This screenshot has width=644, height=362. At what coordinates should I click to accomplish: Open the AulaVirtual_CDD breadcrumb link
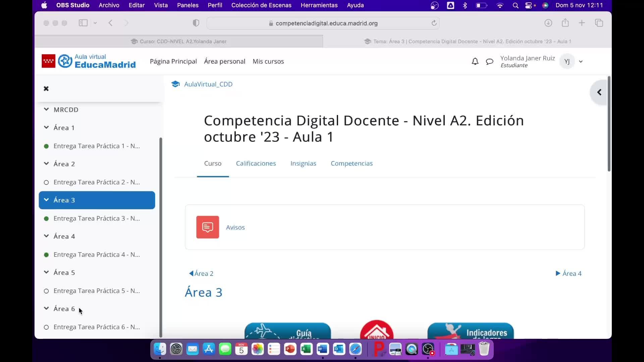208,84
